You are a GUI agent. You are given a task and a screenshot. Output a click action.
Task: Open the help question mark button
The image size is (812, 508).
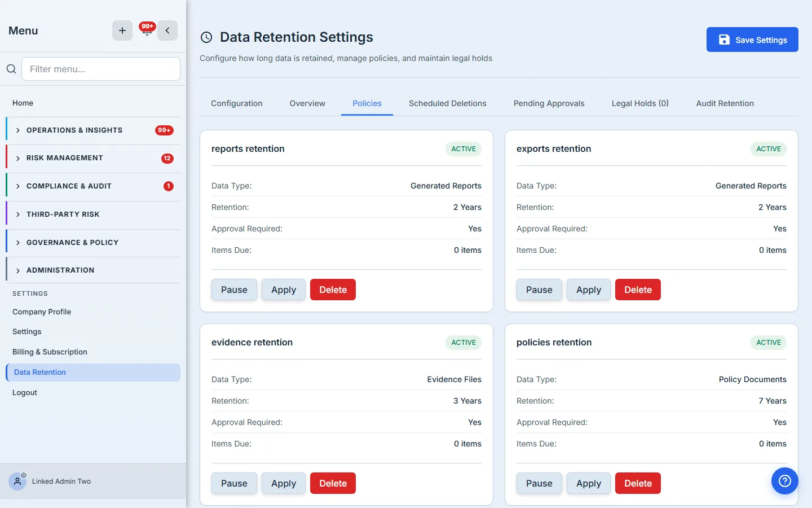click(x=785, y=481)
